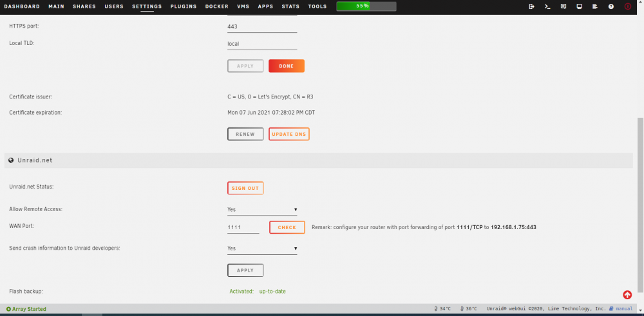Go to the Apps tab
The width and height of the screenshot is (644, 316).
click(265, 6)
